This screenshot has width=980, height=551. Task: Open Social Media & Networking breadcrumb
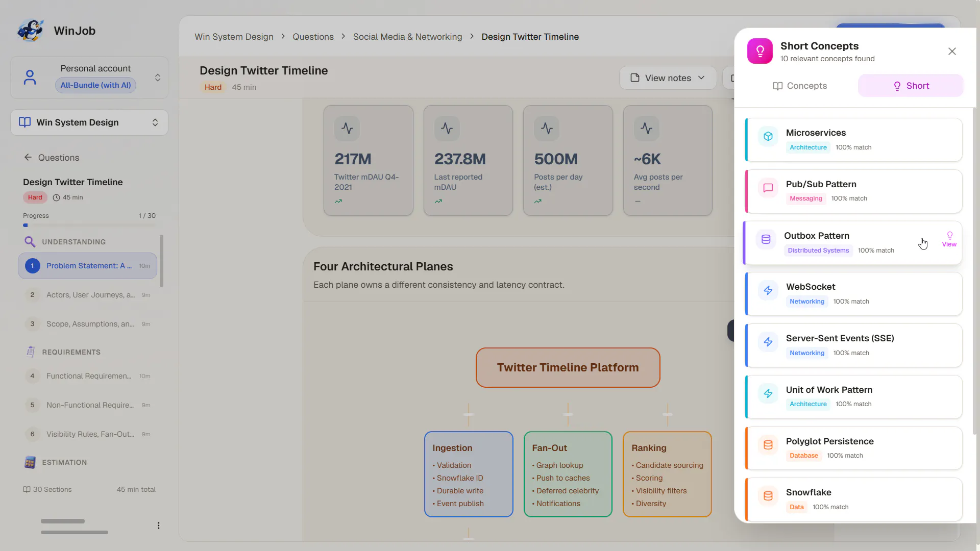pyautogui.click(x=407, y=37)
